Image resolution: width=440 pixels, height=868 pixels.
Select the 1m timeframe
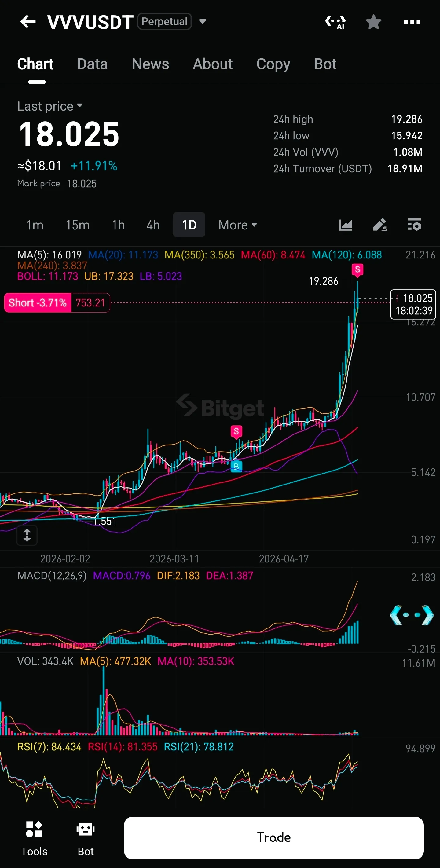pyautogui.click(x=35, y=225)
